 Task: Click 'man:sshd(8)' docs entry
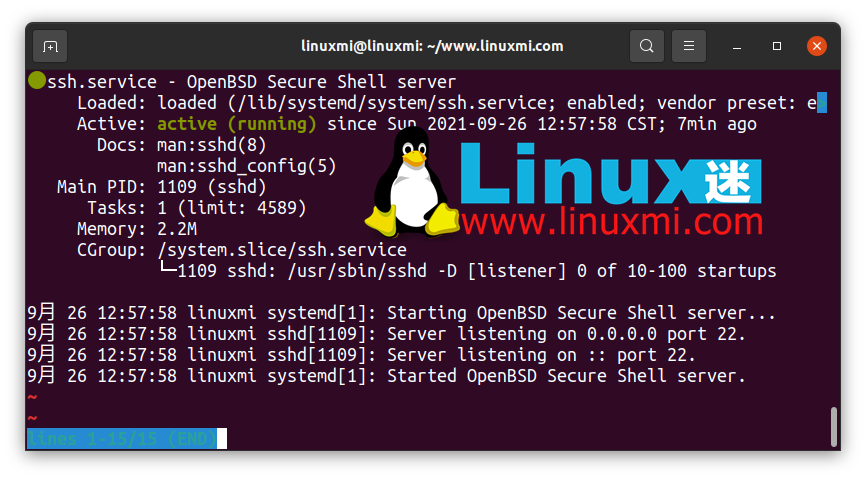(x=212, y=145)
